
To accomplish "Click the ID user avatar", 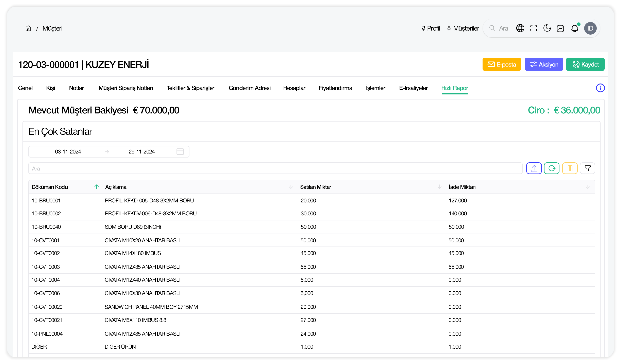I will [x=590, y=28].
